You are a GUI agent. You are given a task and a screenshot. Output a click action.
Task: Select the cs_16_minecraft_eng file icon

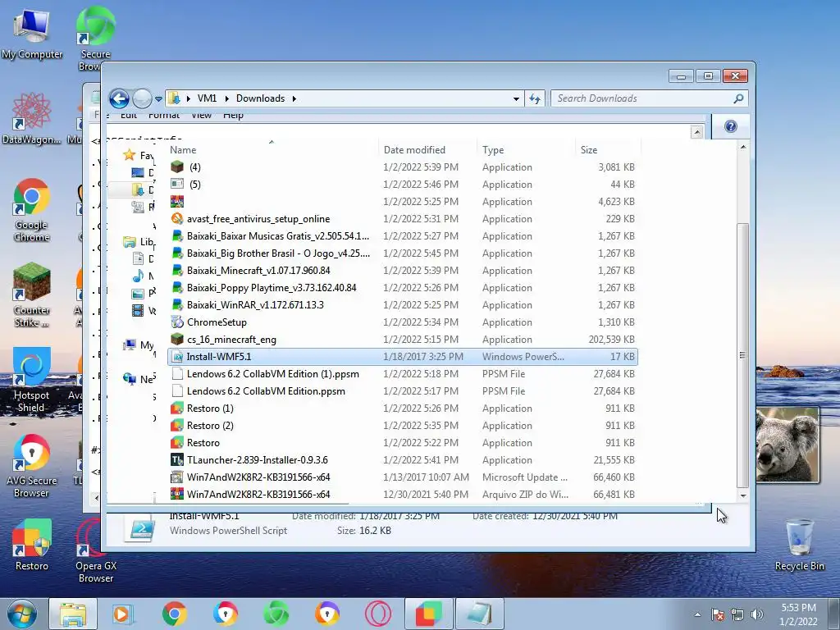(x=177, y=339)
